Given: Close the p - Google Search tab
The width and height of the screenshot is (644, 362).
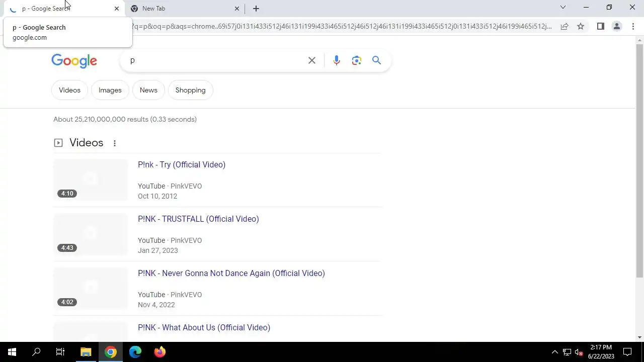Looking at the screenshot, I should [117, 9].
